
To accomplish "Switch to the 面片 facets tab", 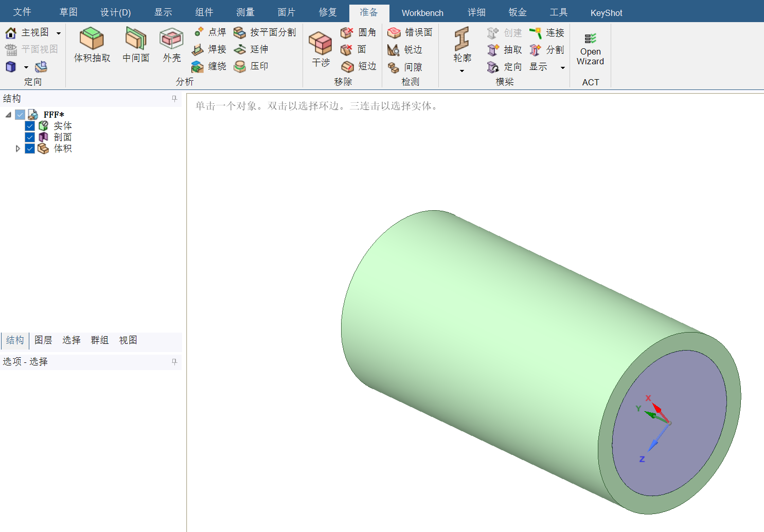I will (x=287, y=12).
